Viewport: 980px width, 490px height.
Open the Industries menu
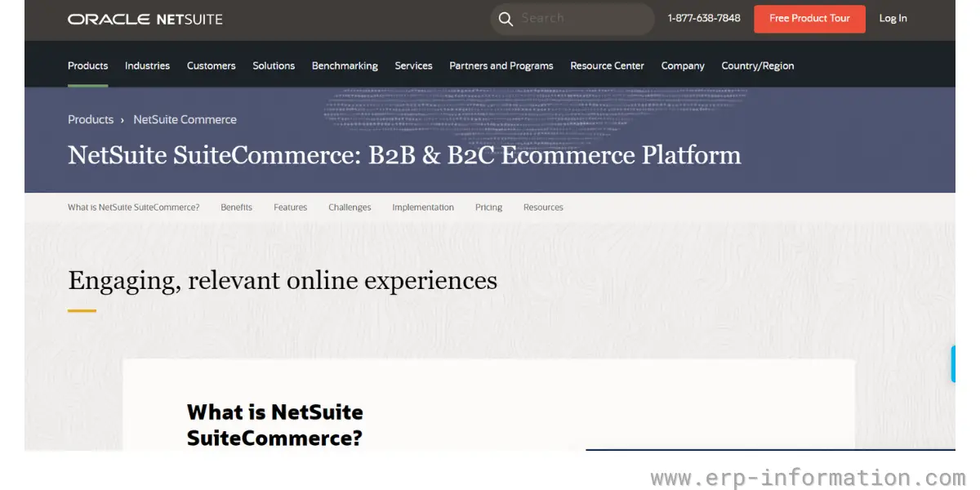pyautogui.click(x=147, y=65)
